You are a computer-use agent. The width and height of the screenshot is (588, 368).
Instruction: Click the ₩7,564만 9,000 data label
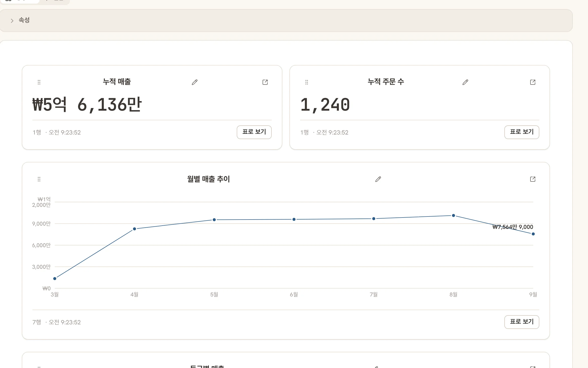pos(513,227)
